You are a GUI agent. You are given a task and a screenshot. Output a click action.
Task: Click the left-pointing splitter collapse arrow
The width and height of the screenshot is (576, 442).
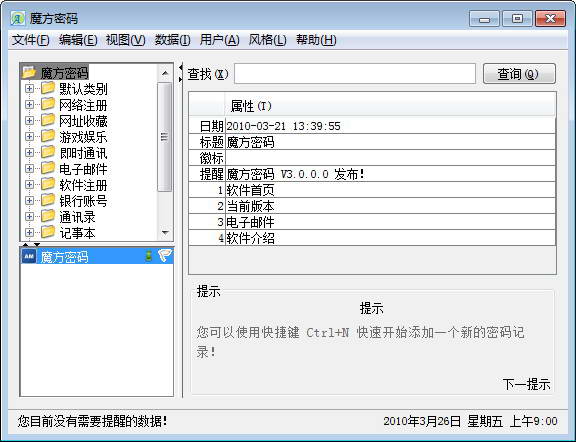[x=181, y=67]
